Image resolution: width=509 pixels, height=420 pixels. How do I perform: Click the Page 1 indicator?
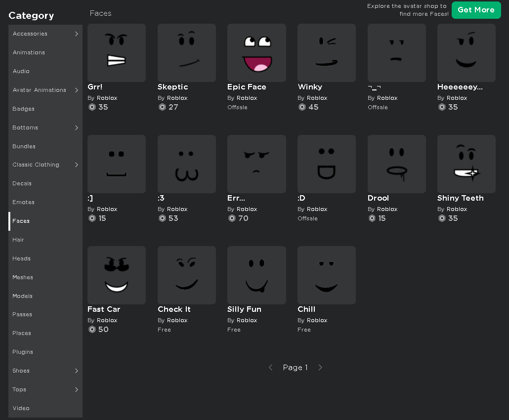coord(296,368)
